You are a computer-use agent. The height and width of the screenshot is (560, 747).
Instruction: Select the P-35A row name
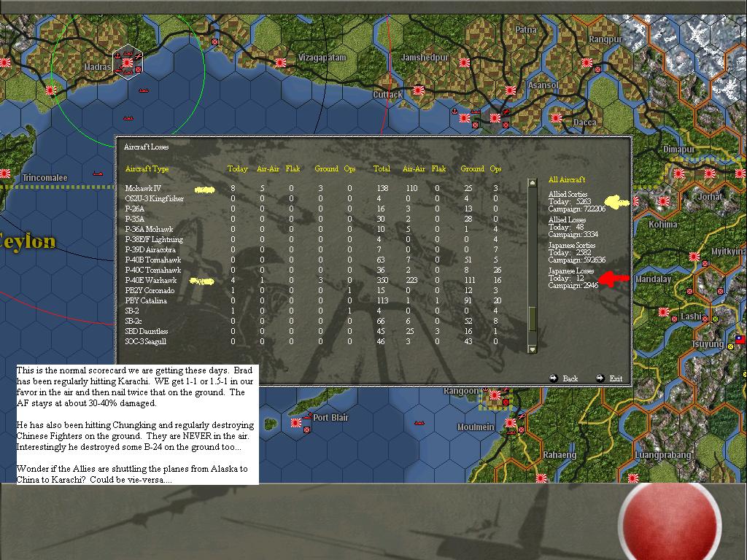click(134, 219)
